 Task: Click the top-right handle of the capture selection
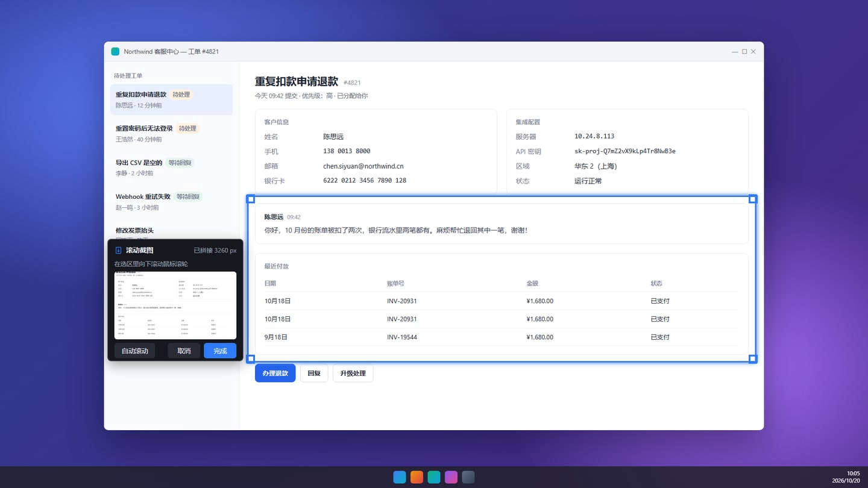pos(753,199)
